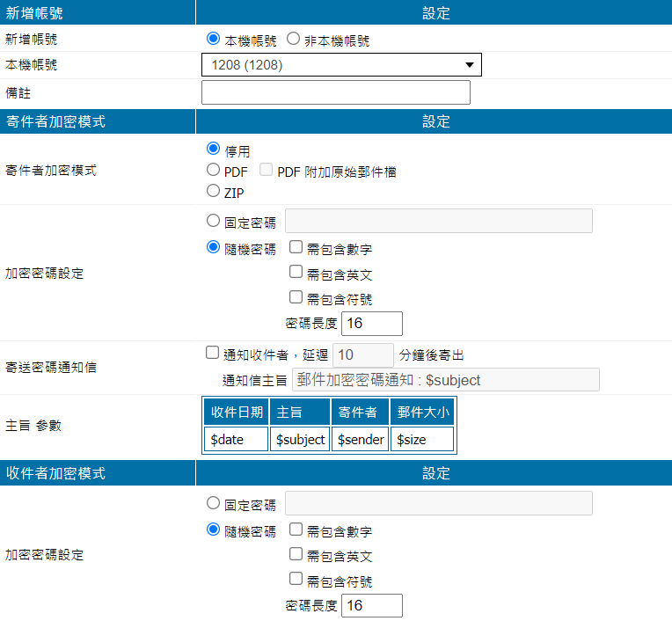
Task: Toggle the PDF 附加原始郵件檔 checkbox
Action: pyautogui.click(x=266, y=171)
